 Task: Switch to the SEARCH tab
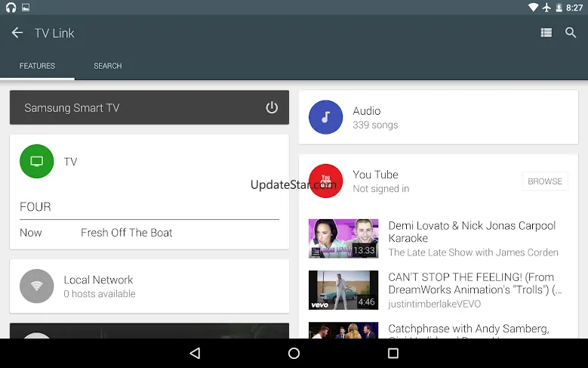[108, 66]
